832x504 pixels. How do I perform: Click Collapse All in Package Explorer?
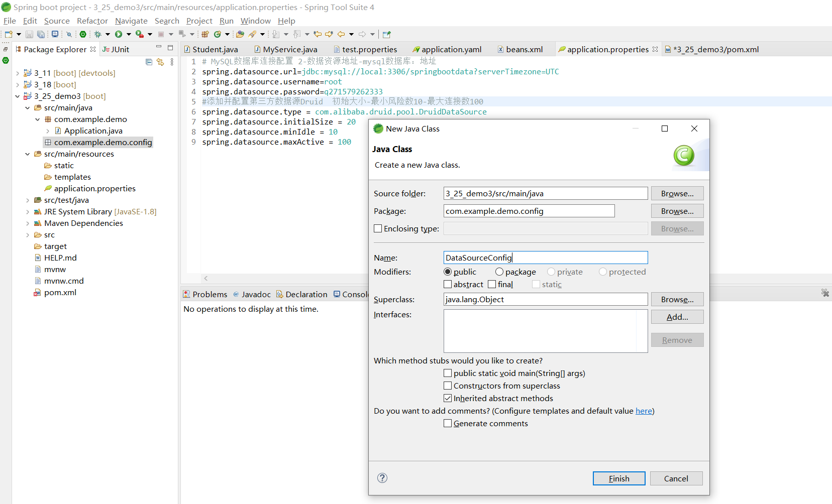pyautogui.click(x=149, y=62)
